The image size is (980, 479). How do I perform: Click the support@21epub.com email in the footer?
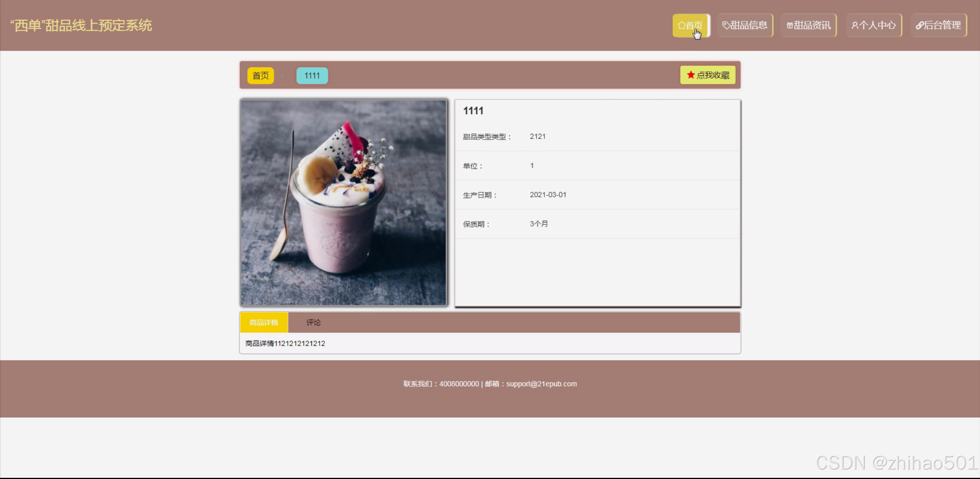(x=541, y=384)
